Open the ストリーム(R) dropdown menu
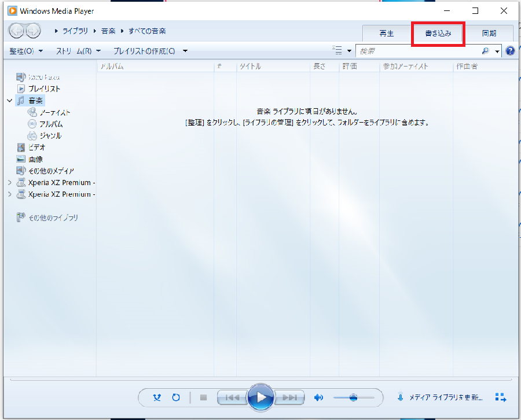Image resolution: width=521 pixels, height=420 pixels. [x=78, y=51]
